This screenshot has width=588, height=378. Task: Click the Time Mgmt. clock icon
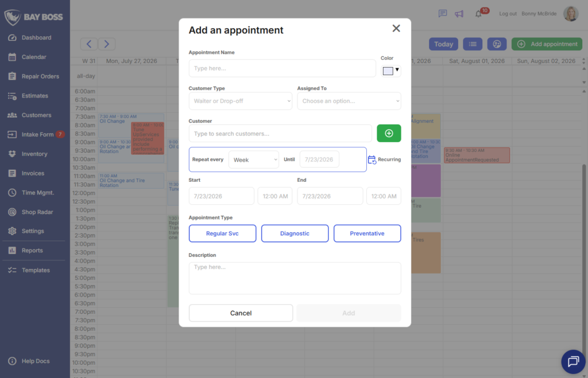point(12,193)
